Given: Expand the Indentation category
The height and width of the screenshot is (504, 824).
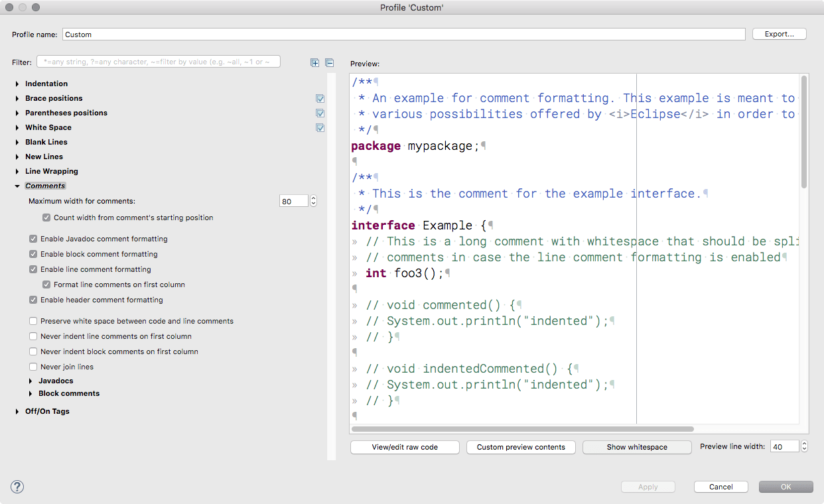Looking at the screenshot, I should point(16,84).
